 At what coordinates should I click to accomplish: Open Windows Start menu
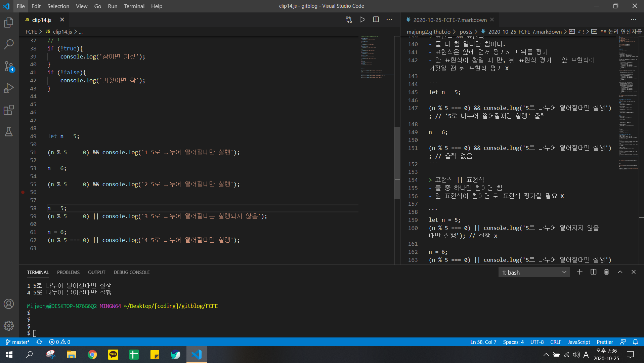click(x=9, y=355)
